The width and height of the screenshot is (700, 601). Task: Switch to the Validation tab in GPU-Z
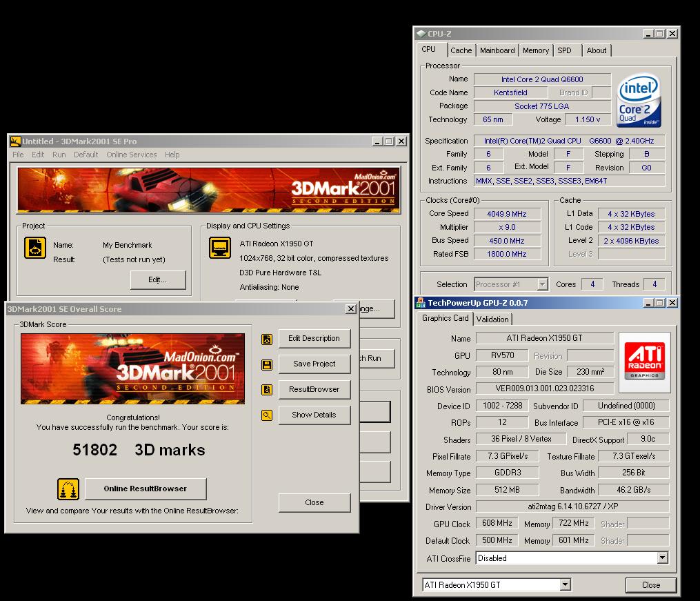pos(492,319)
